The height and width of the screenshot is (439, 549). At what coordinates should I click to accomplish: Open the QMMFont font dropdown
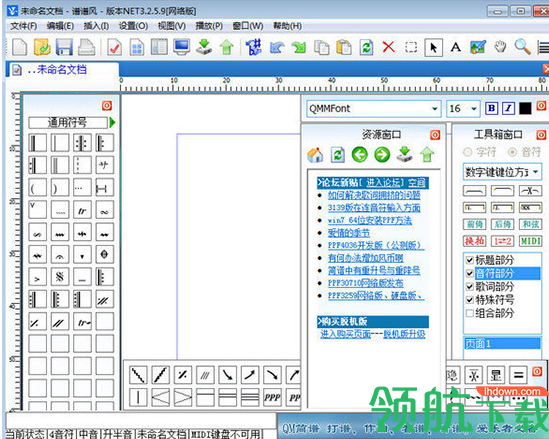pyautogui.click(x=435, y=109)
